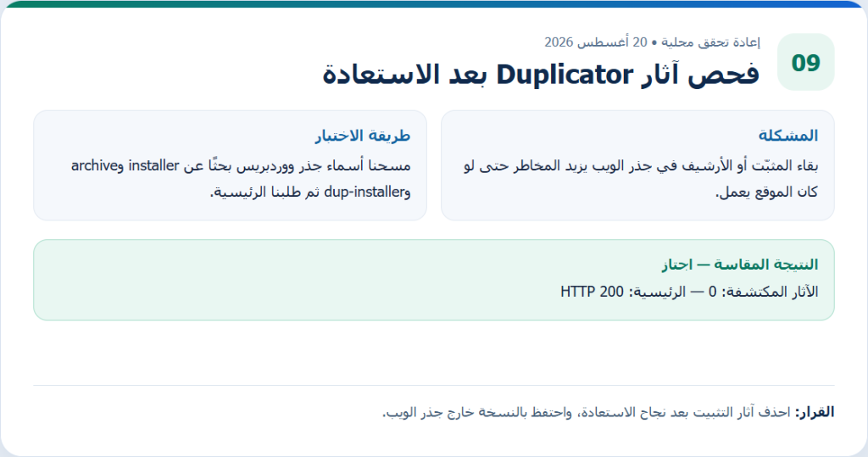Click the result line containing 'HTTP 200'

pos(689,292)
